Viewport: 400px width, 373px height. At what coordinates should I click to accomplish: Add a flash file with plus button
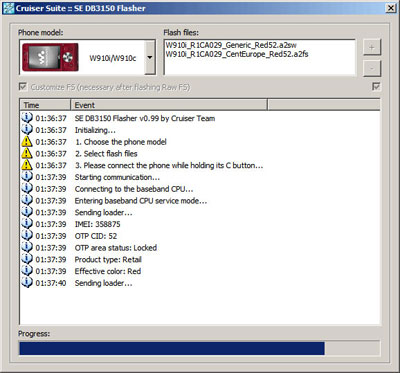(x=372, y=47)
